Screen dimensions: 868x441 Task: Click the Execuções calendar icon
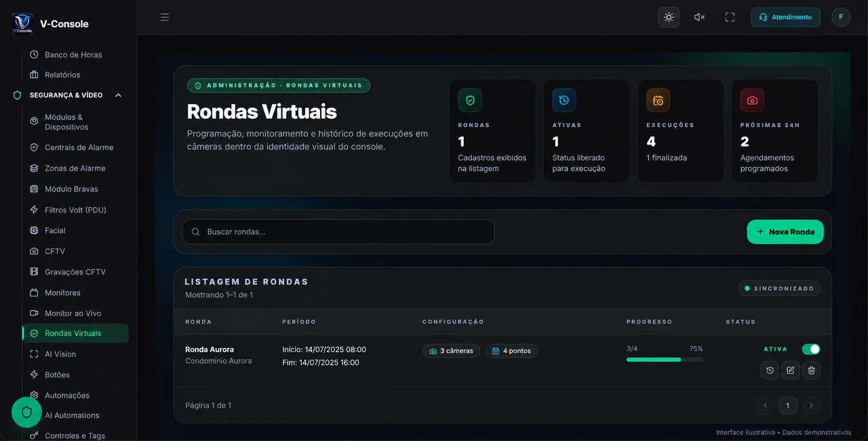[x=658, y=100]
